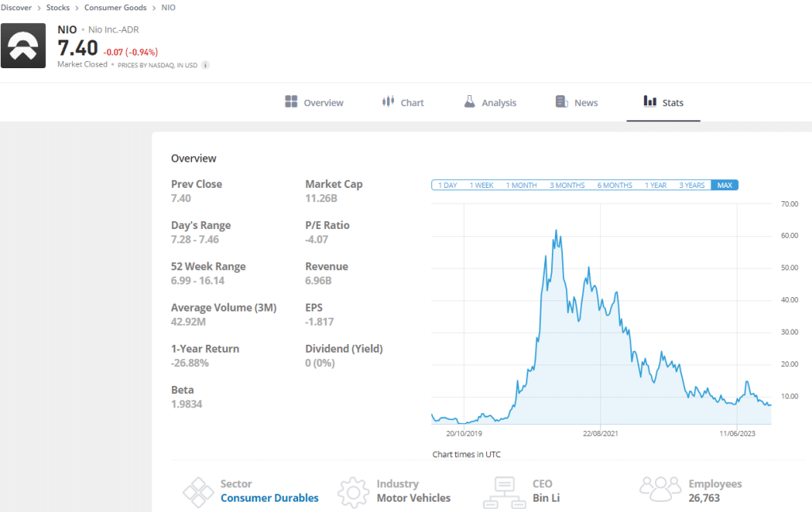Click the CEO org-chart icon
Image resolution: width=812 pixels, height=512 pixels.
point(504,491)
